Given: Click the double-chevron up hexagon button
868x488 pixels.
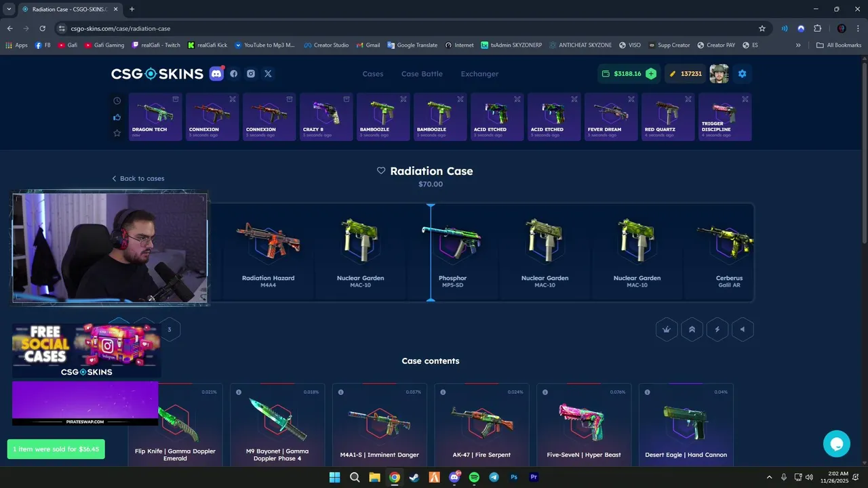Looking at the screenshot, I should pos(692,329).
